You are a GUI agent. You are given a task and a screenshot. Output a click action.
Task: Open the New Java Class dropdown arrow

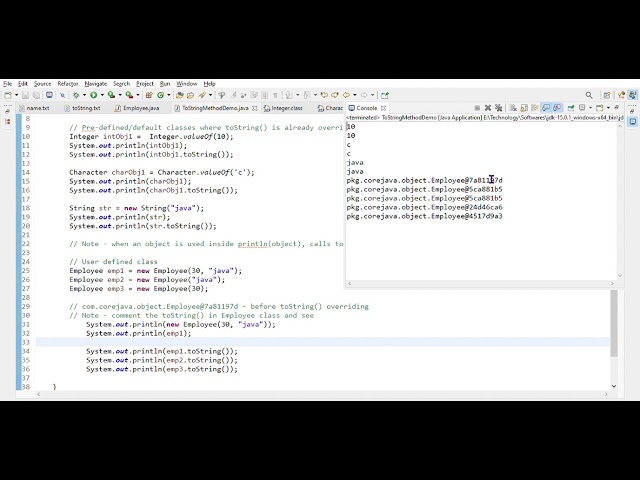point(169,95)
